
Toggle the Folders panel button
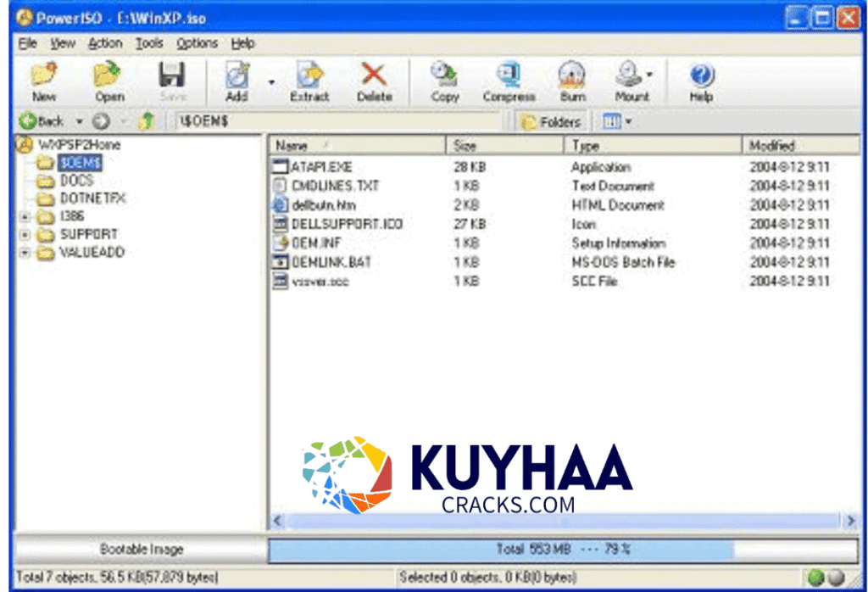(x=549, y=121)
